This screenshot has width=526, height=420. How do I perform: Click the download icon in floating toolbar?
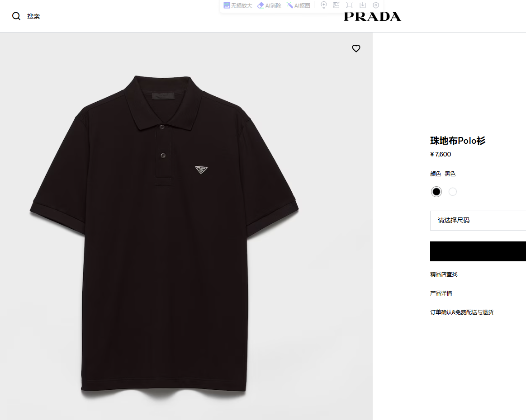coord(363,5)
